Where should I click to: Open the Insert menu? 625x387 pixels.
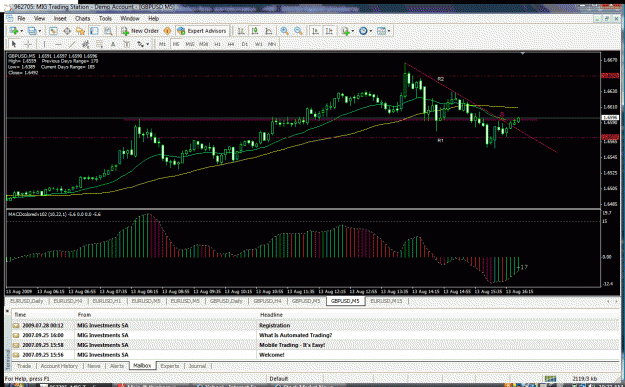click(x=60, y=18)
